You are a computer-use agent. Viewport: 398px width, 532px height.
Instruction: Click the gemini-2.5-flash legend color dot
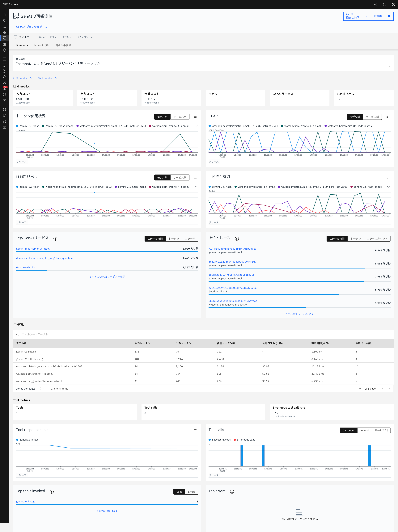pos(17,126)
